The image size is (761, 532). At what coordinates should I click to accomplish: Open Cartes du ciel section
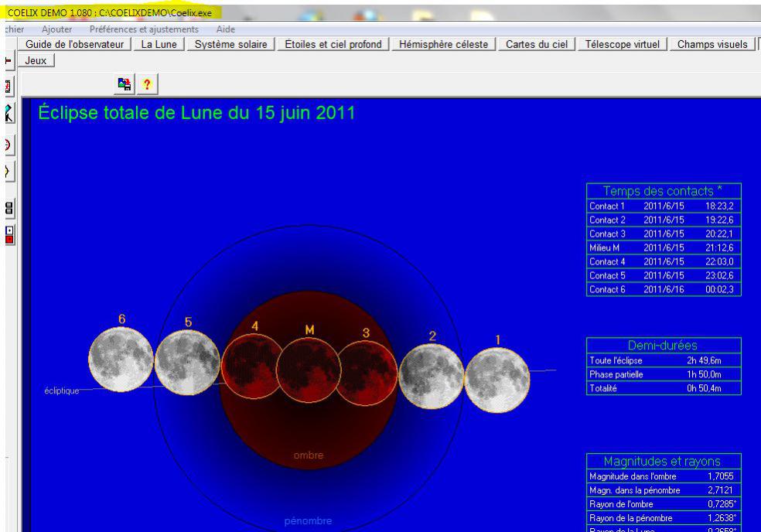(x=537, y=44)
